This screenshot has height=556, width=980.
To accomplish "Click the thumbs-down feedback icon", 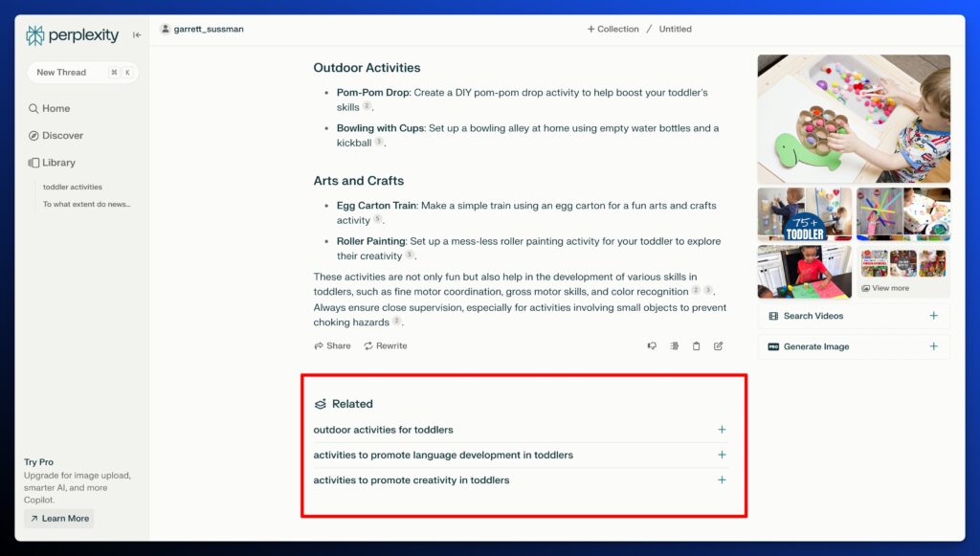I will [x=652, y=346].
